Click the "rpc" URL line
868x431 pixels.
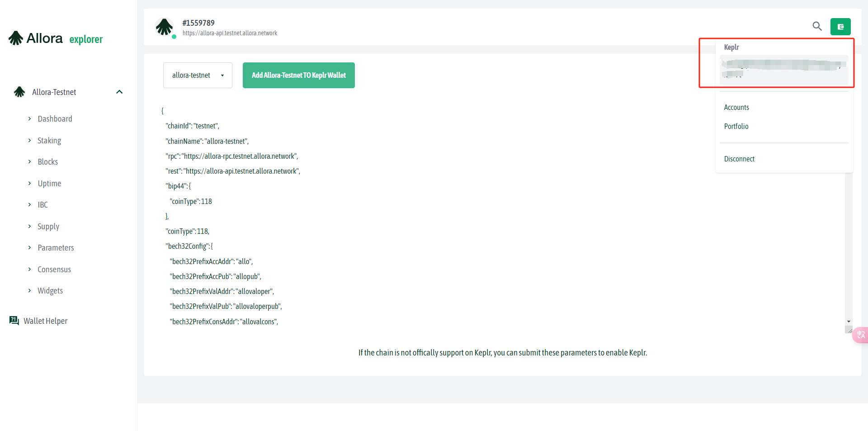232,156
